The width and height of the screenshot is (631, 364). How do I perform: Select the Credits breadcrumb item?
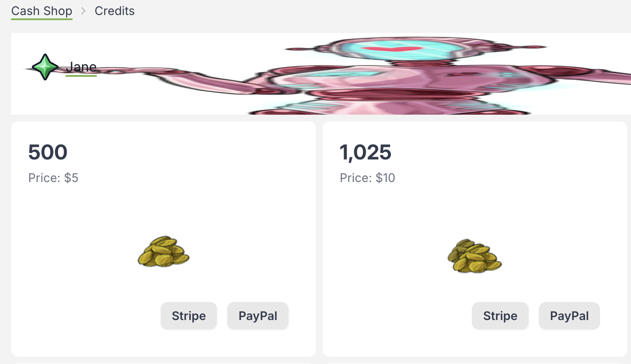pyautogui.click(x=114, y=11)
